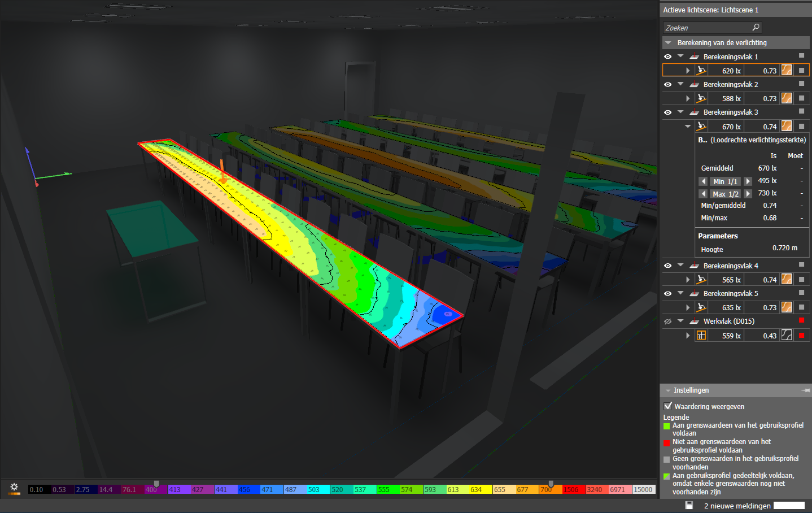The height and width of the screenshot is (513, 812).
Task: Open the 2 nieuwe meldingen notifications
Action: (x=737, y=506)
